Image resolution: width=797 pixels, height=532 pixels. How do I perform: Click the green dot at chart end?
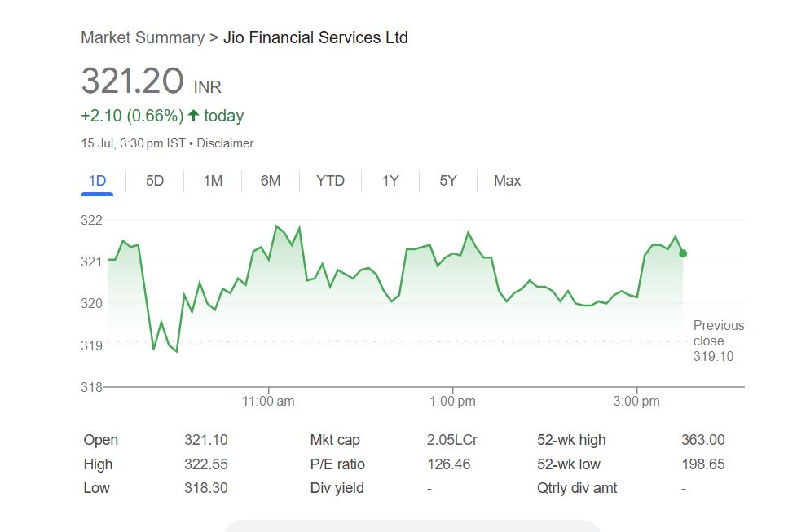(683, 253)
